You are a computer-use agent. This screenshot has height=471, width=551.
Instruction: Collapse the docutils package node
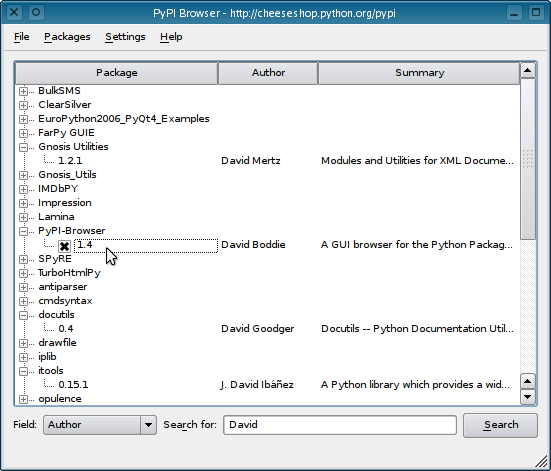(23, 315)
